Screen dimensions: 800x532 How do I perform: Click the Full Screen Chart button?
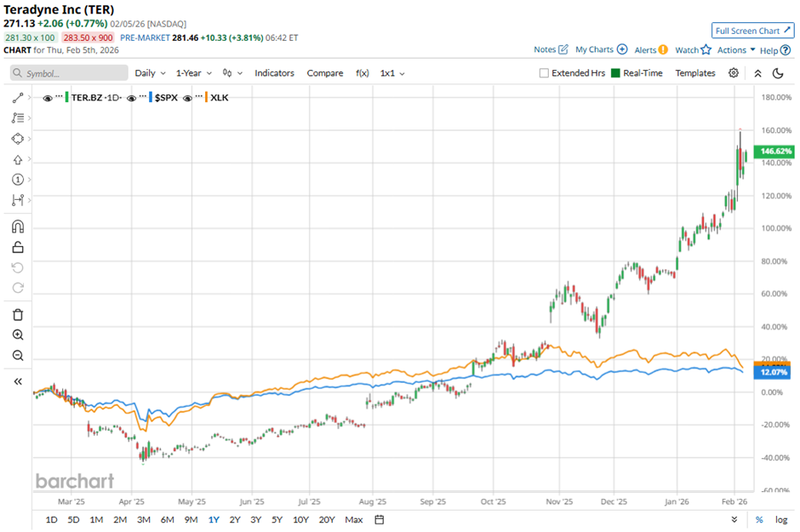point(752,31)
